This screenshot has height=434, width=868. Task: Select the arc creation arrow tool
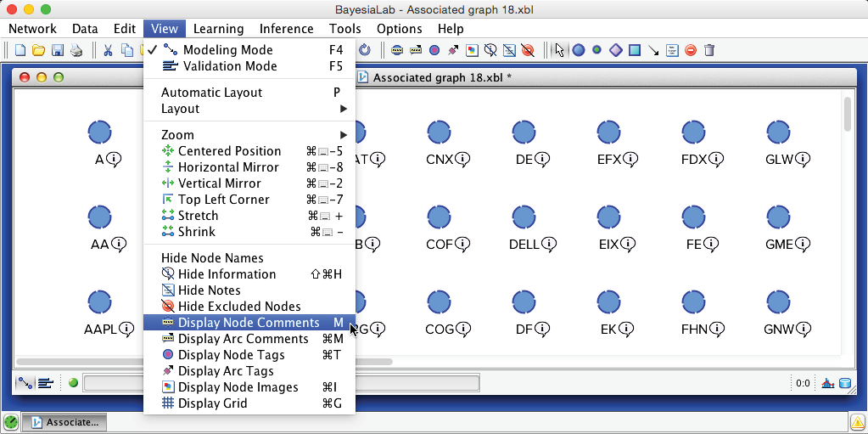(653, 50)
